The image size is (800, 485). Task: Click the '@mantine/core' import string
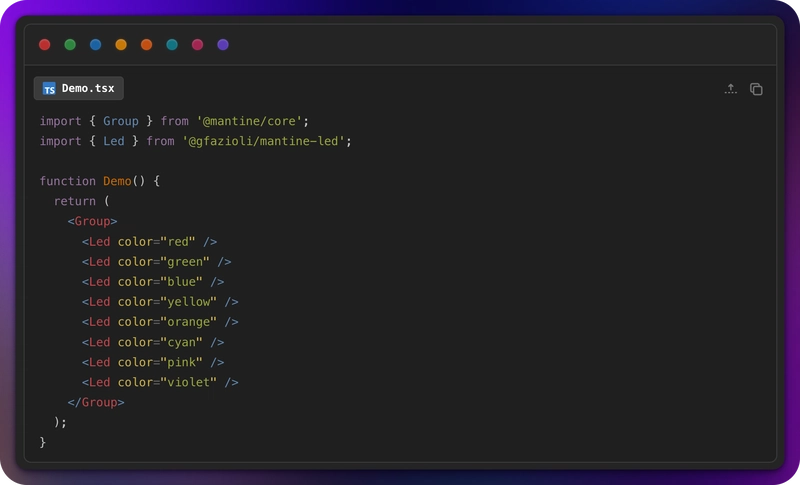point(249,121)
